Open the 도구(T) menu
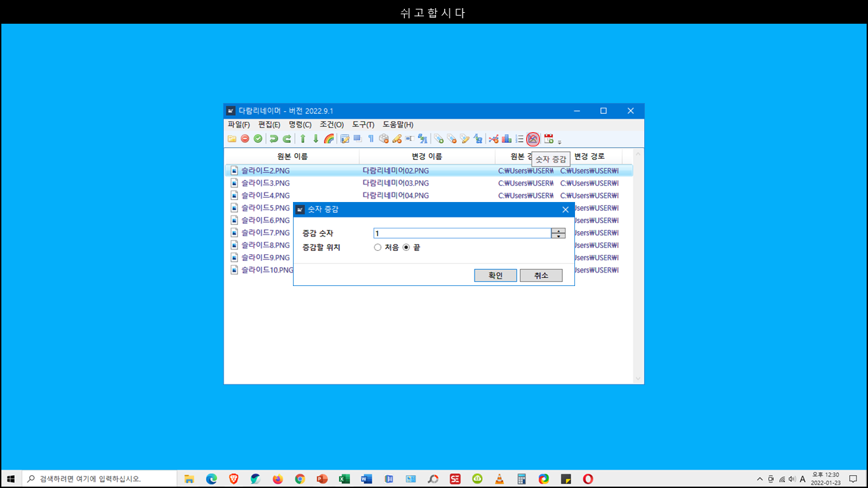Screen dimensions: 868x488 pos(363,125)
